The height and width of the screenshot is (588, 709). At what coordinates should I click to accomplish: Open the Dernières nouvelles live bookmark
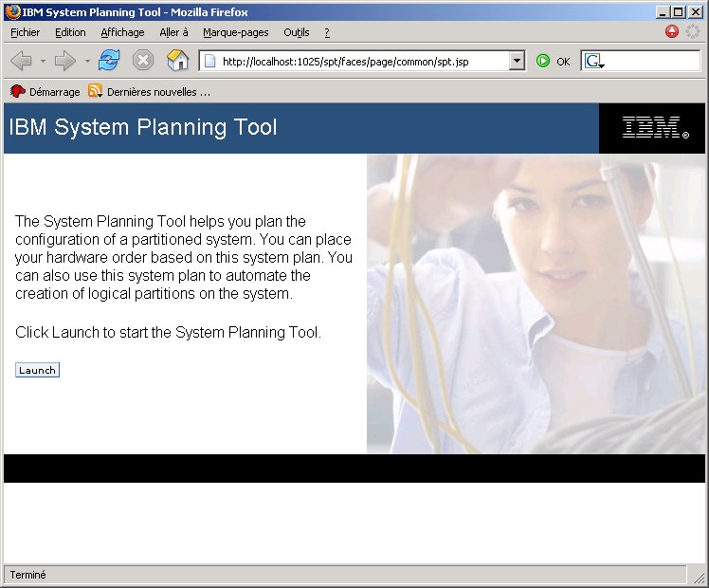click(149, 92)
